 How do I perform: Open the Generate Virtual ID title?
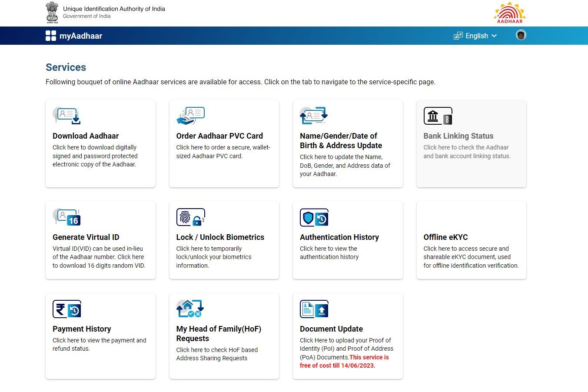(x=86, y=237)
